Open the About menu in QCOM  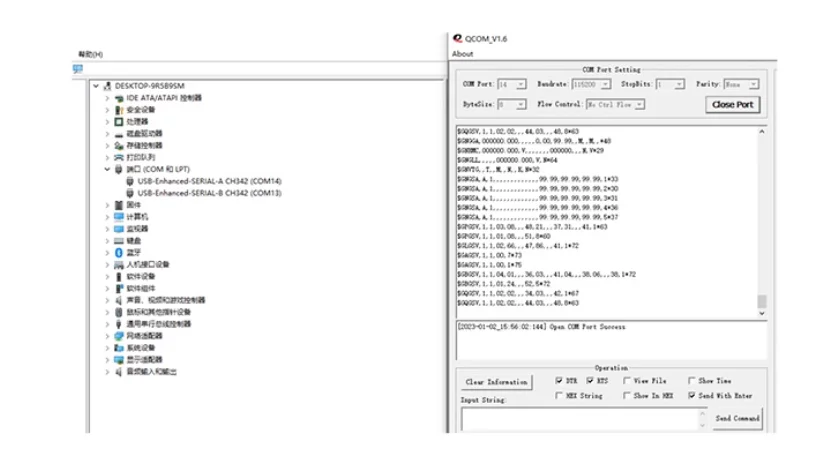pos(462,54)
